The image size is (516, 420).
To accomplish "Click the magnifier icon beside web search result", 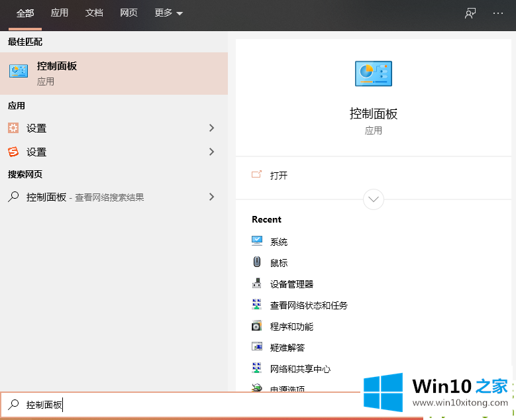I will coord(13,197).
